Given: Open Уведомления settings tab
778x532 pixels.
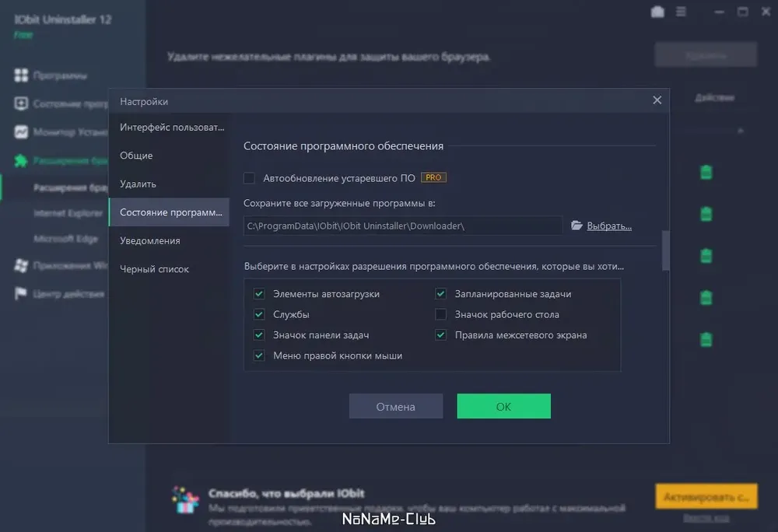Looking at the screenshot, I should [x=169, y=240].
